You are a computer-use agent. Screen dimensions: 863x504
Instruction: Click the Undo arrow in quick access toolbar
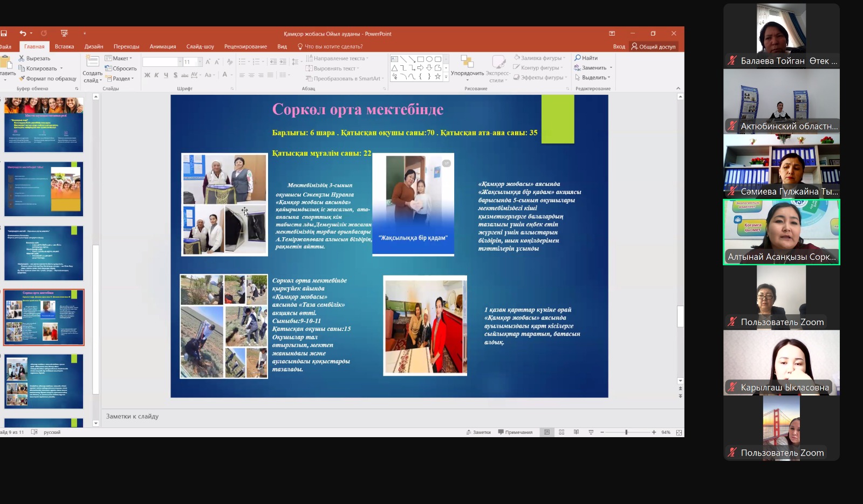(22, 33)
